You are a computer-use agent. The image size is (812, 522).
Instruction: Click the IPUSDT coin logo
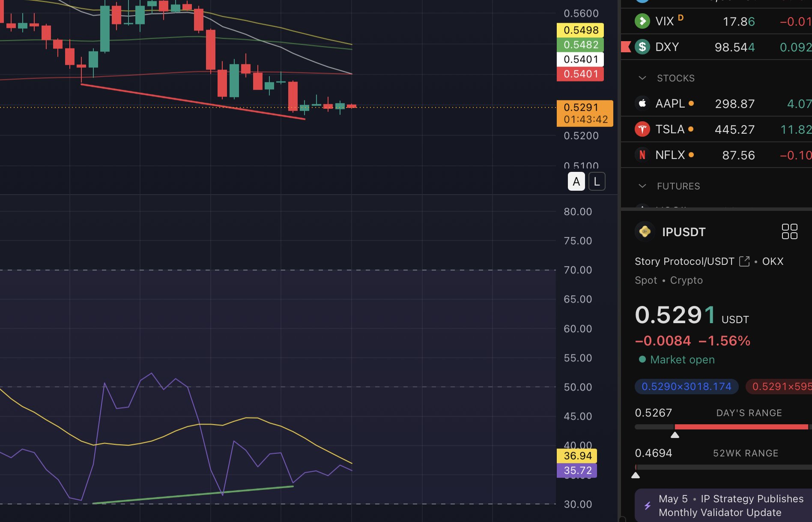point(645,231)
